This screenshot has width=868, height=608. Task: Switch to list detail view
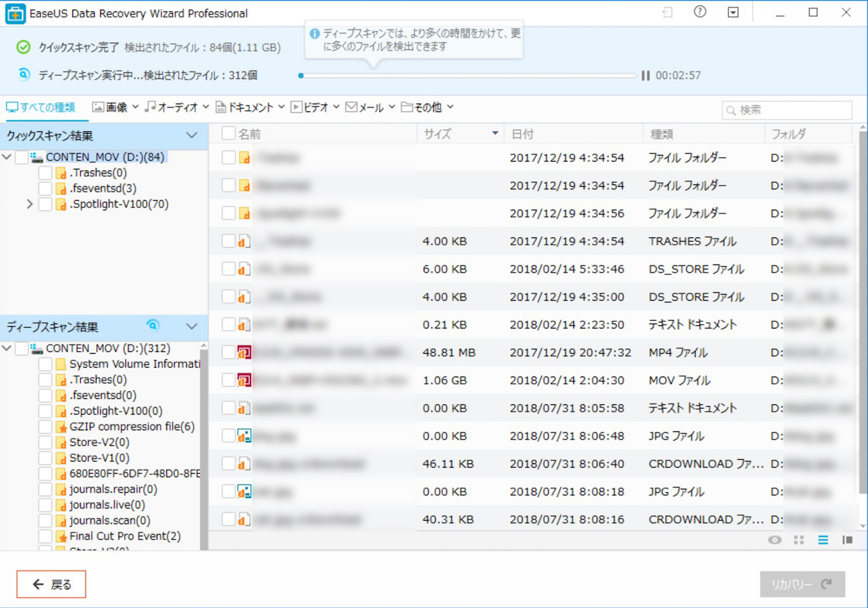click(823, 540)
